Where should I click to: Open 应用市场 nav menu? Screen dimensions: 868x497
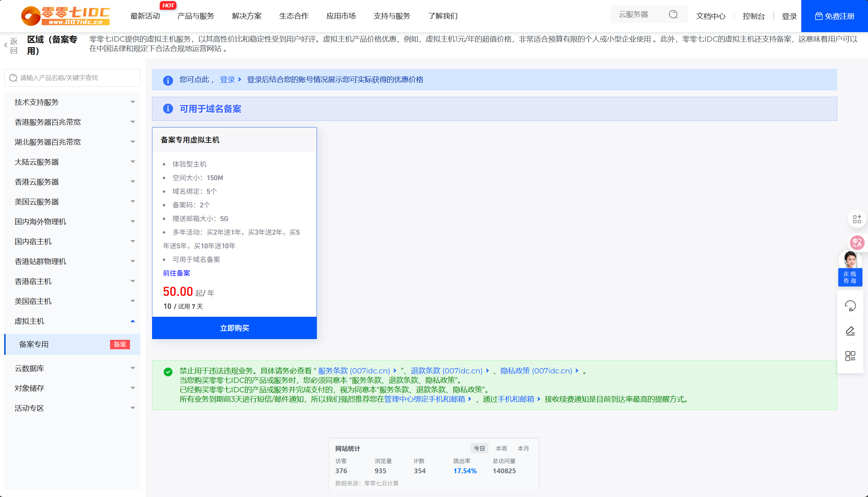(x=341, y=16)
